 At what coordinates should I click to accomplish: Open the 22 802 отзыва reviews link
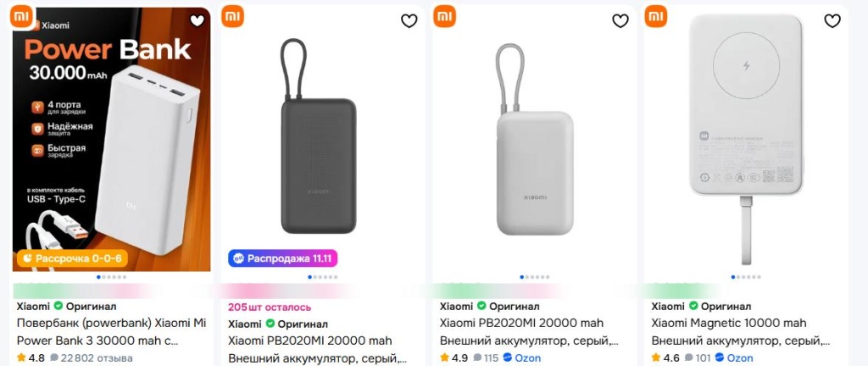(97, 358)
